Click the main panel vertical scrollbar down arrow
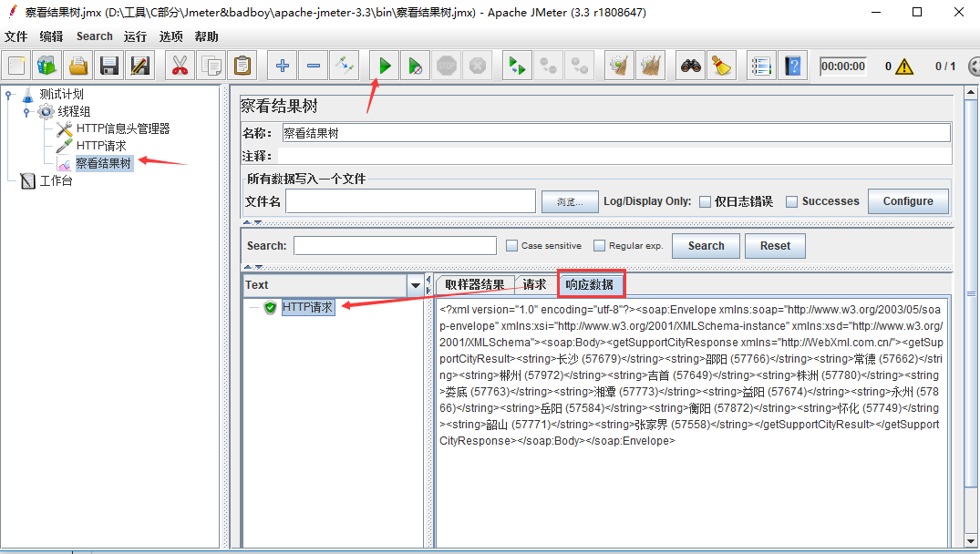 [x=971, y=540]
